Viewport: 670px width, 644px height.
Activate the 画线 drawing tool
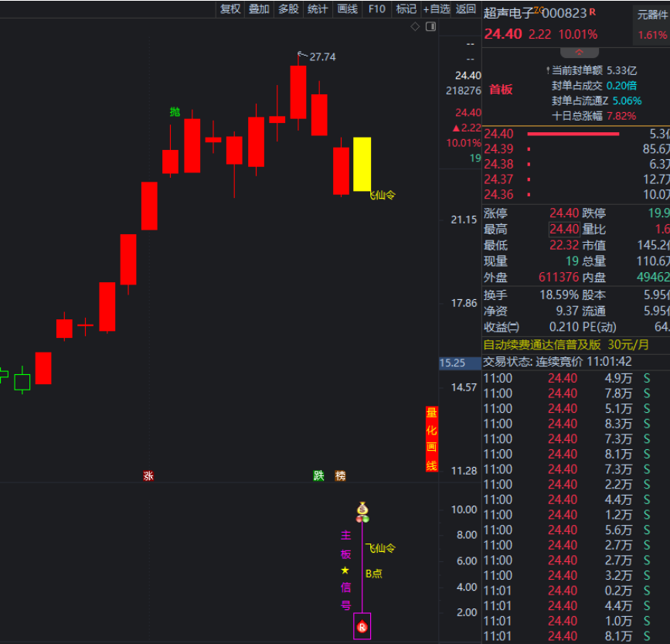point(348,9)
